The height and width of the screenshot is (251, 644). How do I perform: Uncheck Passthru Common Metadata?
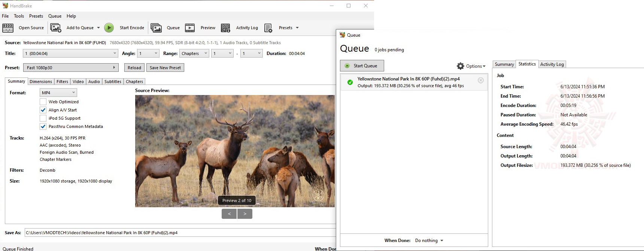tap(43, 126)
